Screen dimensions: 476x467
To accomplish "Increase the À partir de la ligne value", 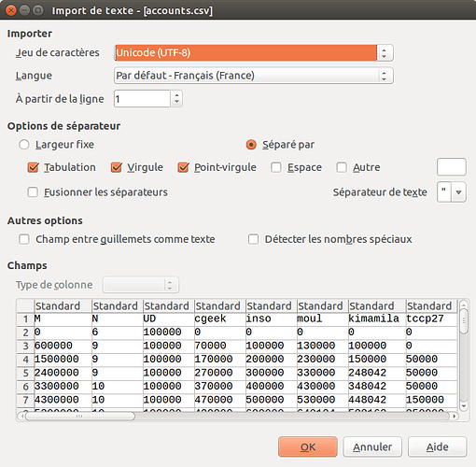I will pyautogui.click(x=176, y=95).
